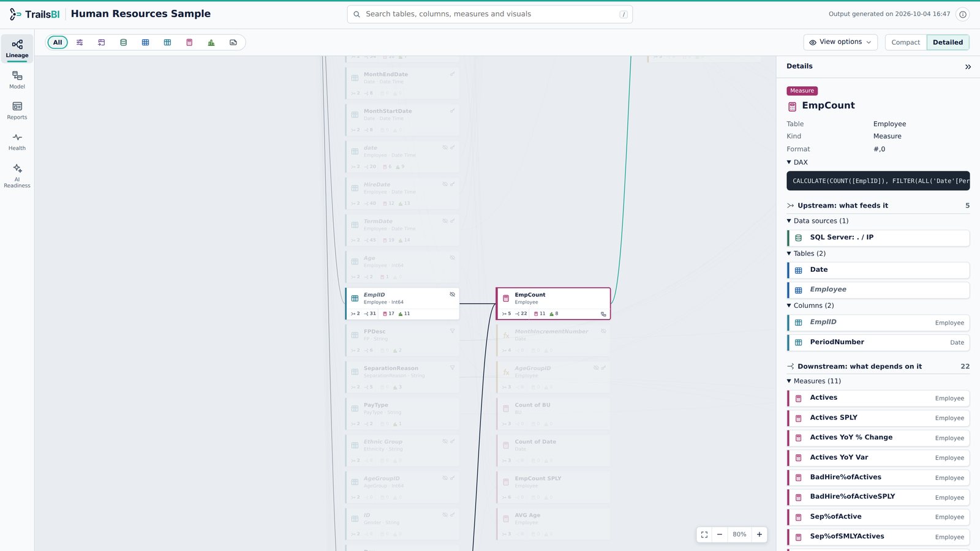
Task: Click the Human Resources Sample title
Action: (x=141, y=13)
